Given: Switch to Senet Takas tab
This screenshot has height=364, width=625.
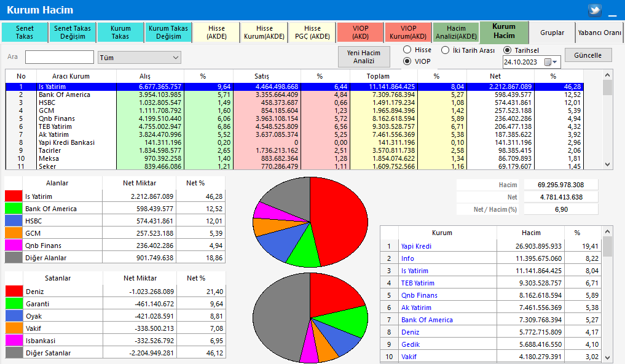Looking at the screenshot, I should (25, 33).
